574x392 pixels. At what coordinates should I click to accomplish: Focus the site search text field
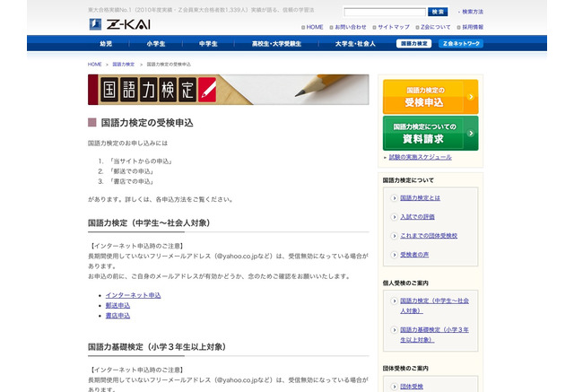coord(384,12)
